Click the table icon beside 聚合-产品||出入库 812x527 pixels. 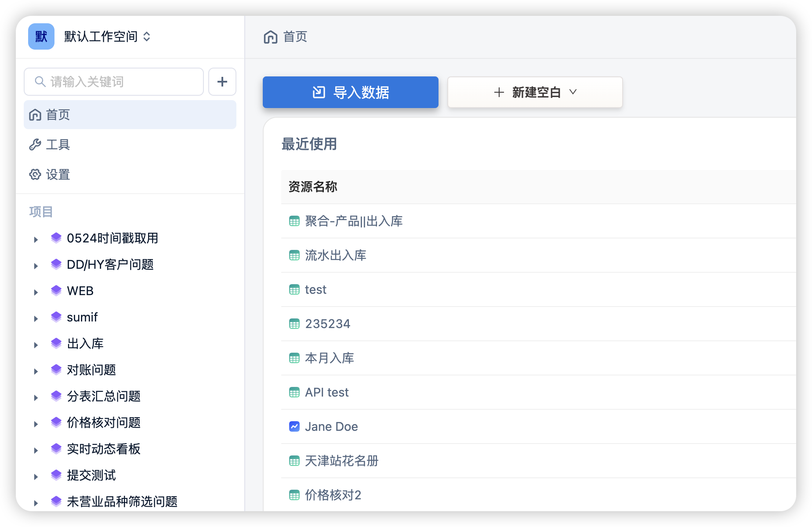pos(294,221)
